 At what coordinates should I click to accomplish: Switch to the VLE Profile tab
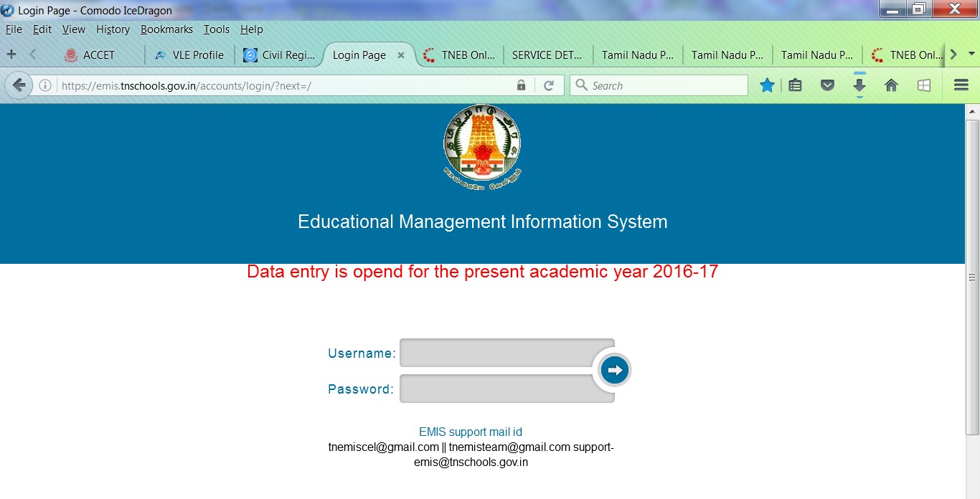click(x=189, y=54)
